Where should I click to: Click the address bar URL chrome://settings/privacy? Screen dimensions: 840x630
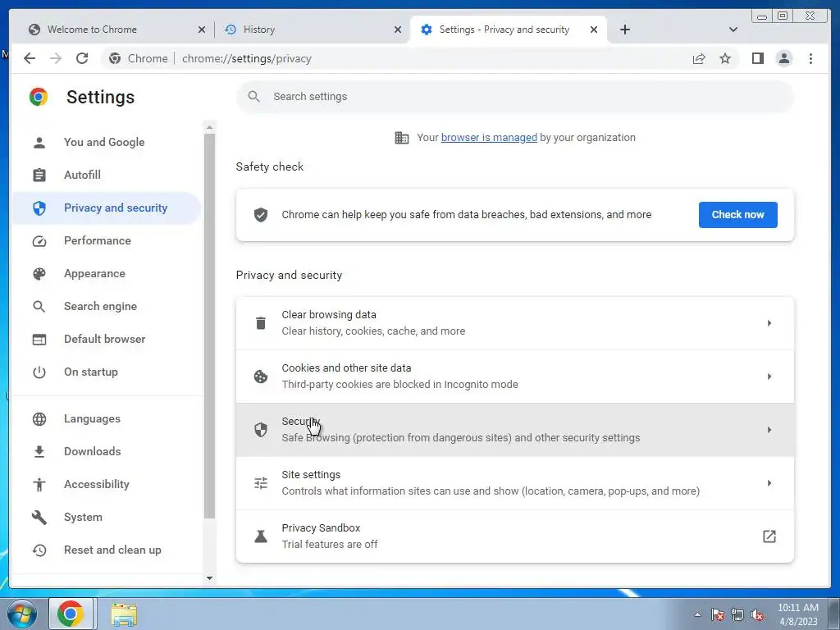pos(246,58)
